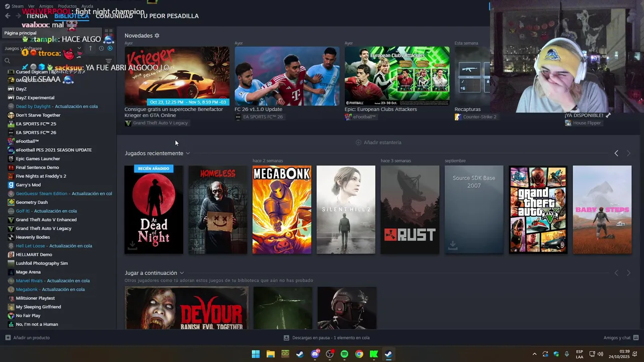The height and width of the screenshot is (362, 644).
Task: Open the Ayuda menu
Action: click(x=87, y=6)
